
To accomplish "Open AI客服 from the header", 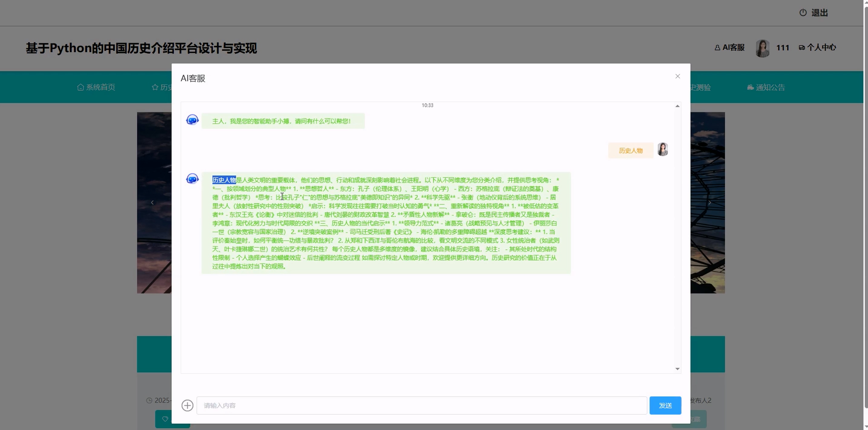I will point(729,47).
